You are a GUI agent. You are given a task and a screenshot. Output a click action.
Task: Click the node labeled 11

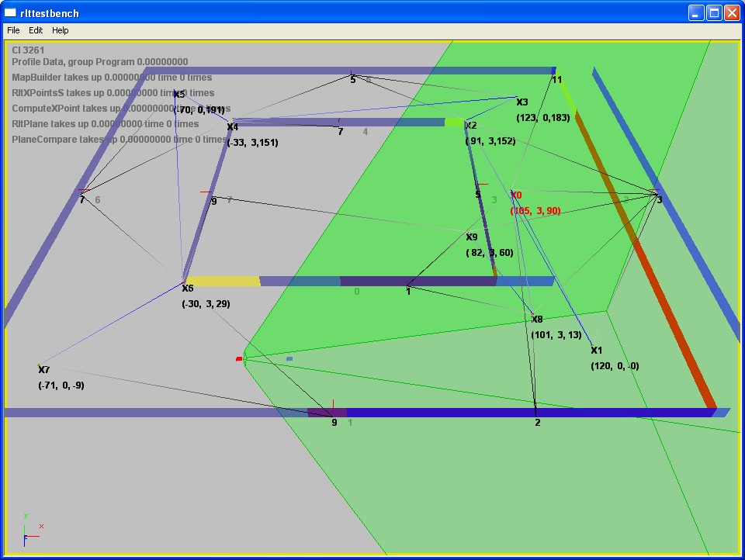click(556, 80)
